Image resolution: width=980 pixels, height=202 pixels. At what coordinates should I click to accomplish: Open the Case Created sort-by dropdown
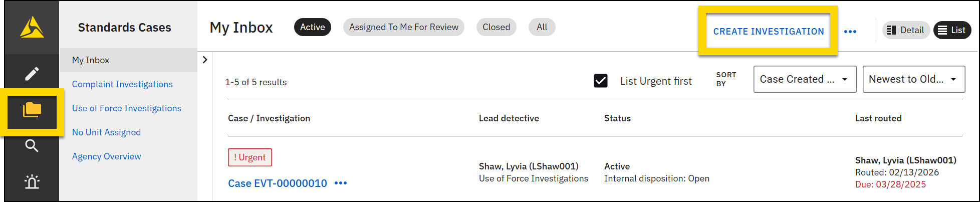pyautogui.click(x=804, y=79)
